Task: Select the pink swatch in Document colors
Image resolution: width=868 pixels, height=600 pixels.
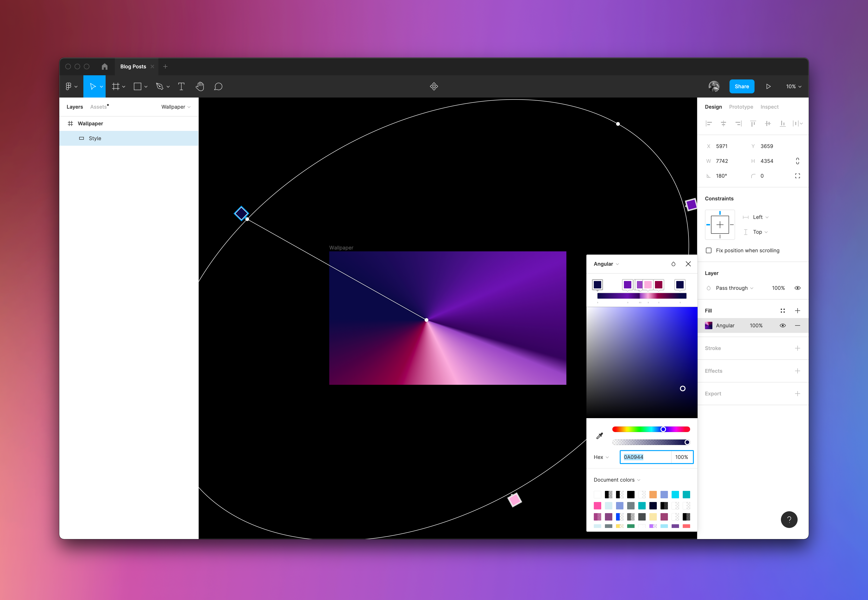Action: click(597, 506)
